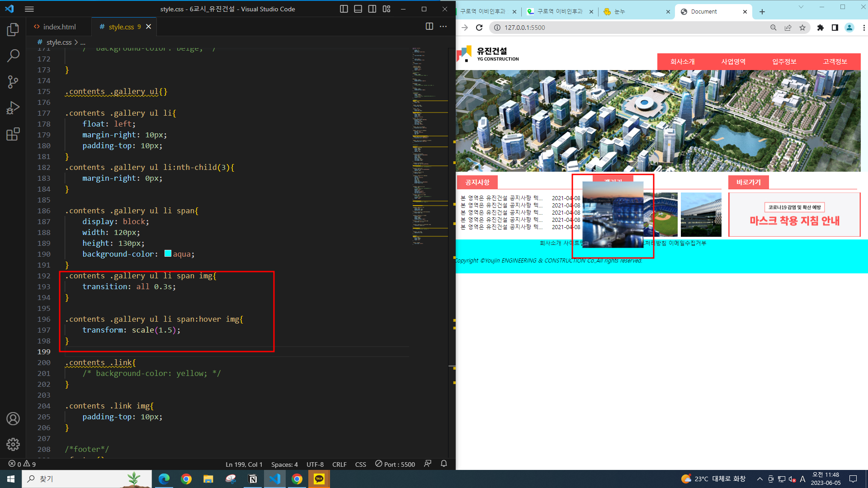Screen dimensions: 868x488
Task: Click the aqua color swatch in code
Action: click(x=168, y=253)
